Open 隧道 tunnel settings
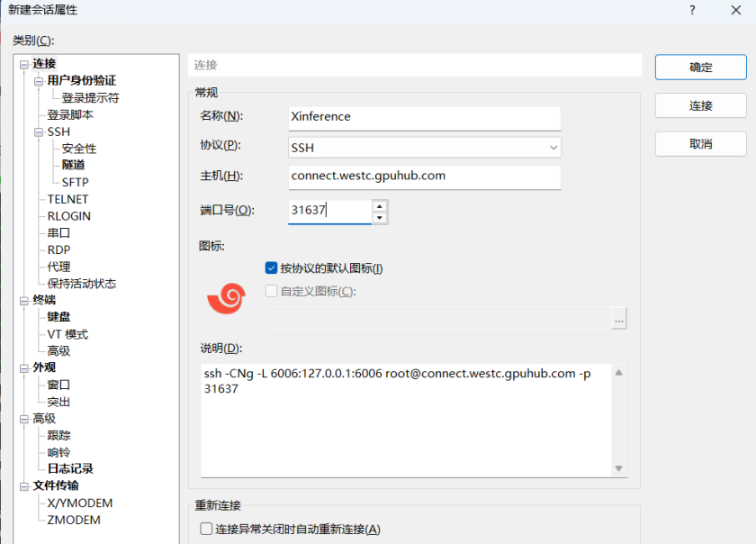This screenshot has height=544, width=756. (73, 165)
